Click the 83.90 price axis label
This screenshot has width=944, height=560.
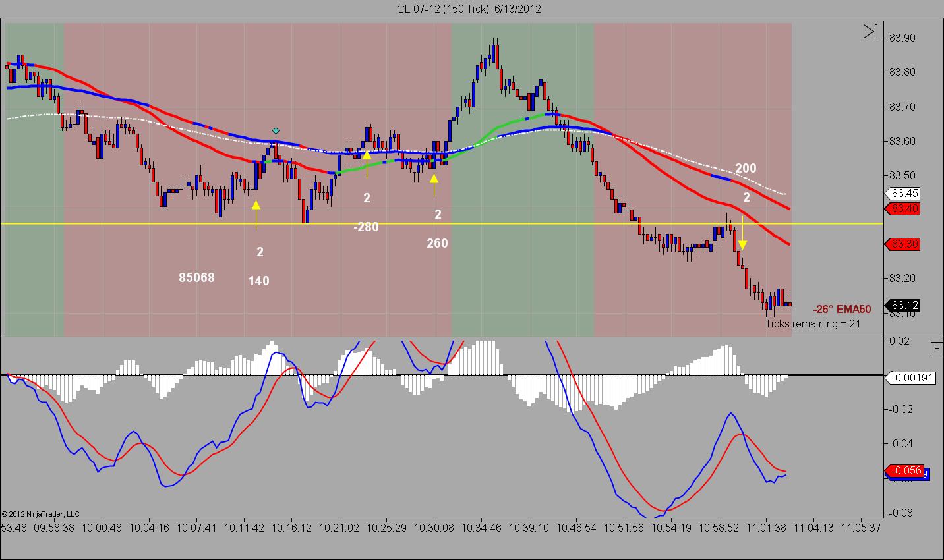[902, 38]
